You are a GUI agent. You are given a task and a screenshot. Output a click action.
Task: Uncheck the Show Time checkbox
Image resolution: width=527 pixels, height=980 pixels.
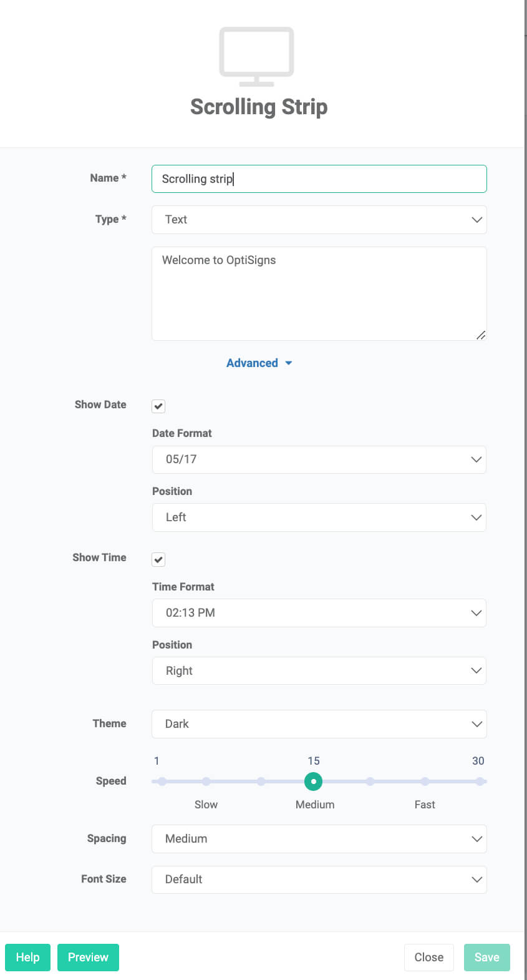[x=158, y=559]
